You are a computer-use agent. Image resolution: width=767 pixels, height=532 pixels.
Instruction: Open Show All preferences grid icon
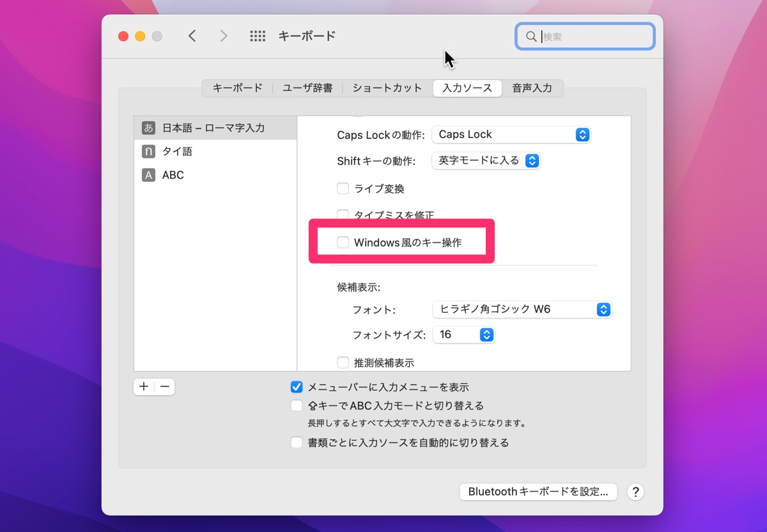tap(258, 36)
